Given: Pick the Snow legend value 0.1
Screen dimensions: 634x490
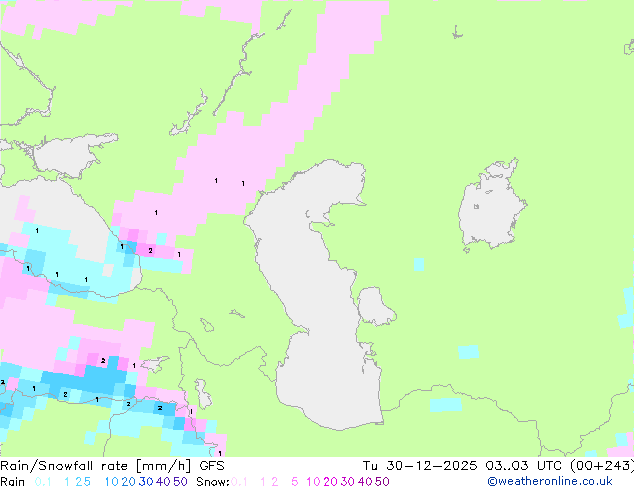Looking at the screenshot, I should click(x=239, y=482).
